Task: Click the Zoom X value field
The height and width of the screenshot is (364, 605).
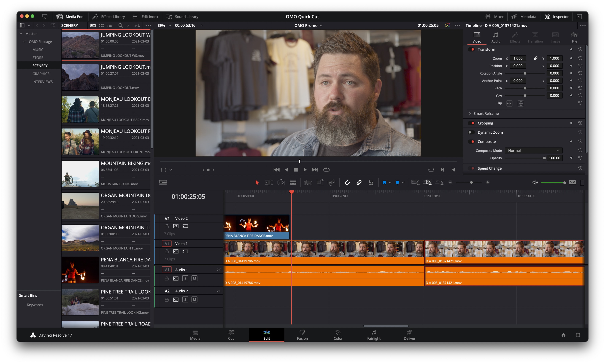Action: (518, 58)
